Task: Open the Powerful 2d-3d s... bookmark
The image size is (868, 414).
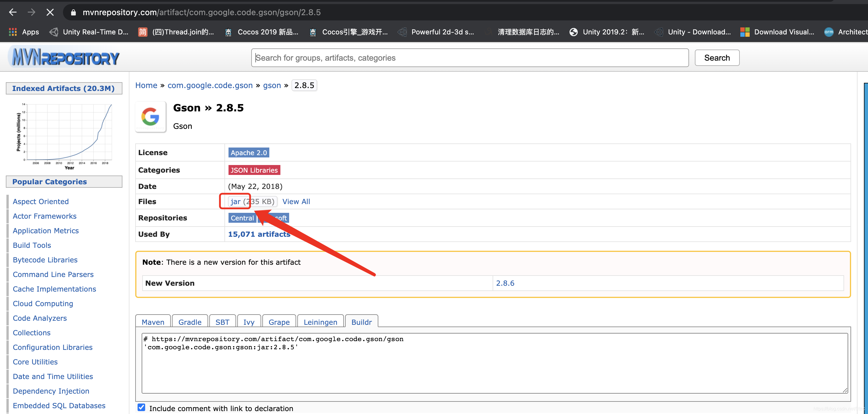Action: 436,32
